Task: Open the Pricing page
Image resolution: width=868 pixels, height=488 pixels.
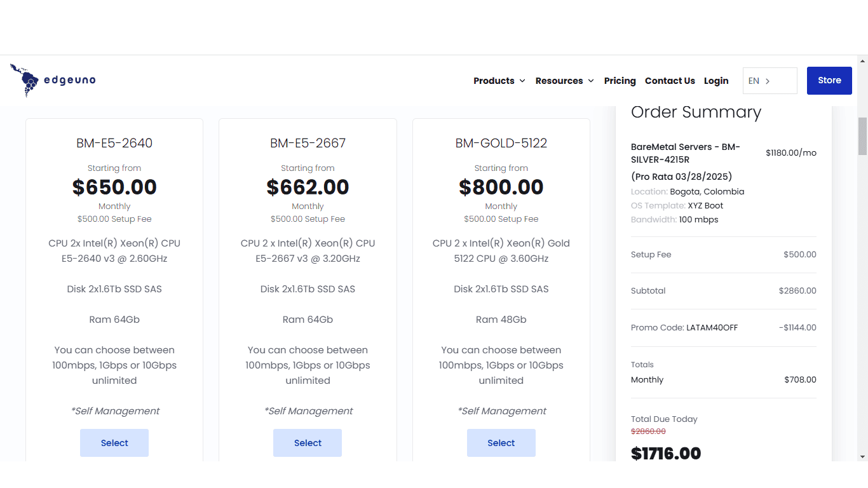Action: pyautogui.click(x=620, y=81)
